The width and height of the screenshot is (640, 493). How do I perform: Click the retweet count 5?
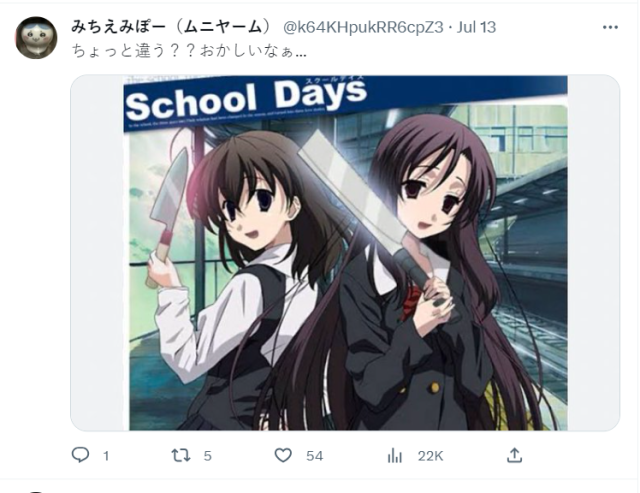pyautogui.click(x=207, y=456)
